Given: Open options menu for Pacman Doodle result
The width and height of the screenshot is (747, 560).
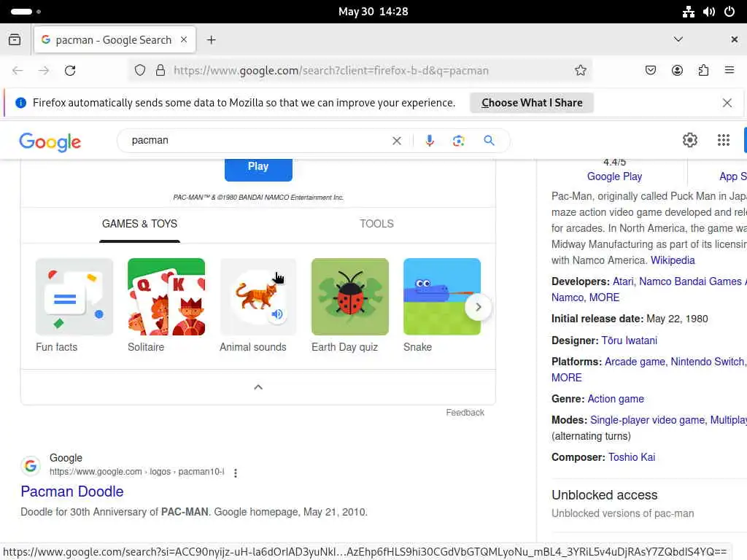Looking at the screenshot, I should point(236,472).
